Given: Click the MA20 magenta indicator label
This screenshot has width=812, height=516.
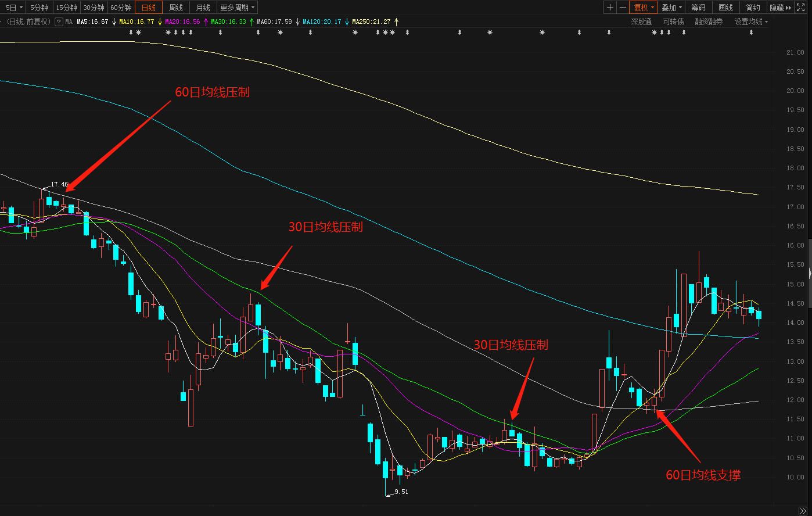Looking at the screenshot, I should point(182,21).
